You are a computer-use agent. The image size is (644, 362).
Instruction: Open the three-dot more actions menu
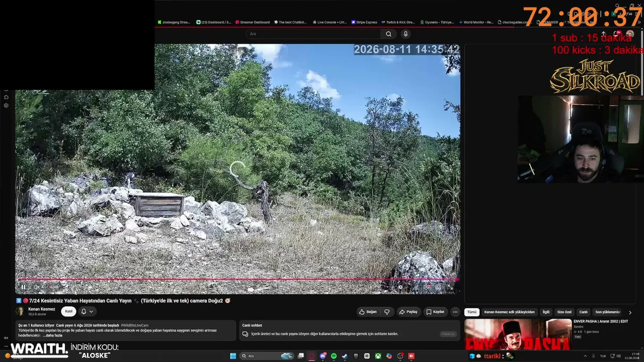point(455,312)
